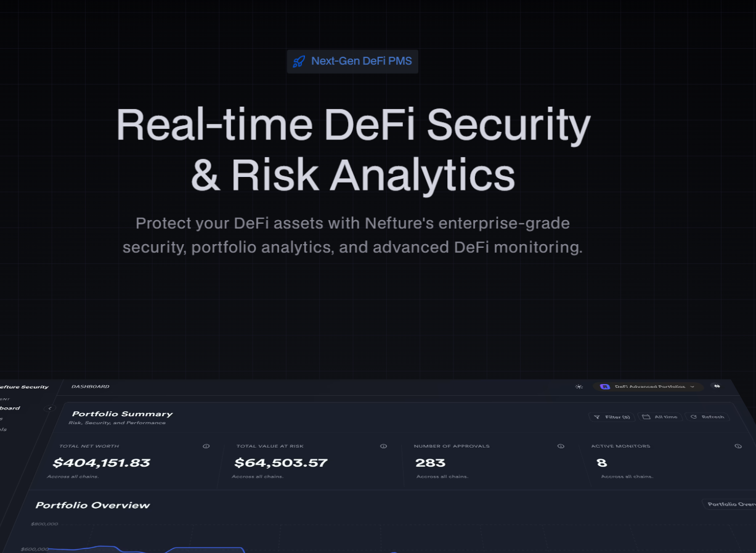
Task: Toggle the sun light-mode icon
Action: 579,387
